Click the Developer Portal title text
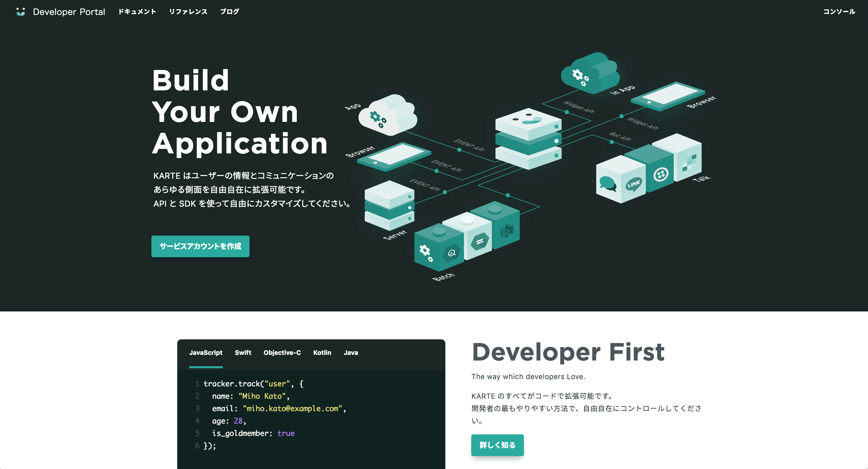The height and width of the screenshot is (469, 868). click(69, 12)
